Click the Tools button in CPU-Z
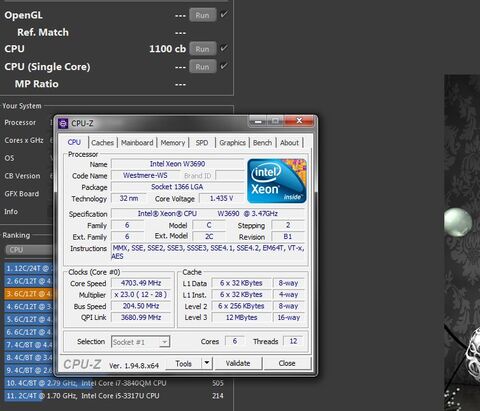 click(x=184, y=363)
